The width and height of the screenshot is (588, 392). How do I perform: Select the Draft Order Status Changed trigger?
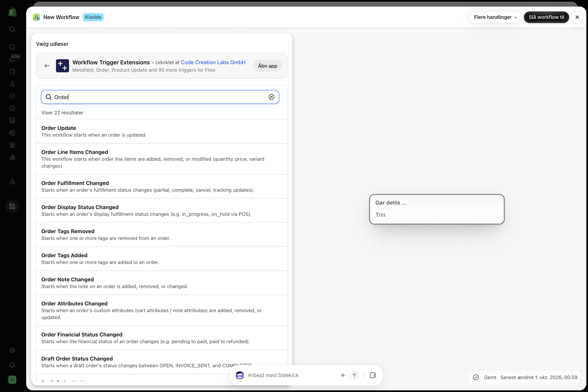tap(162, 362)
